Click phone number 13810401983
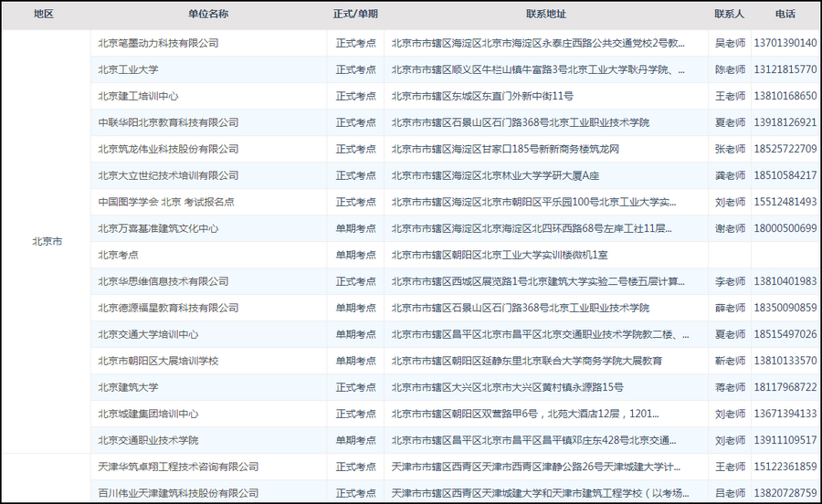This screenshot has height=504, width=822. point(785,281)
